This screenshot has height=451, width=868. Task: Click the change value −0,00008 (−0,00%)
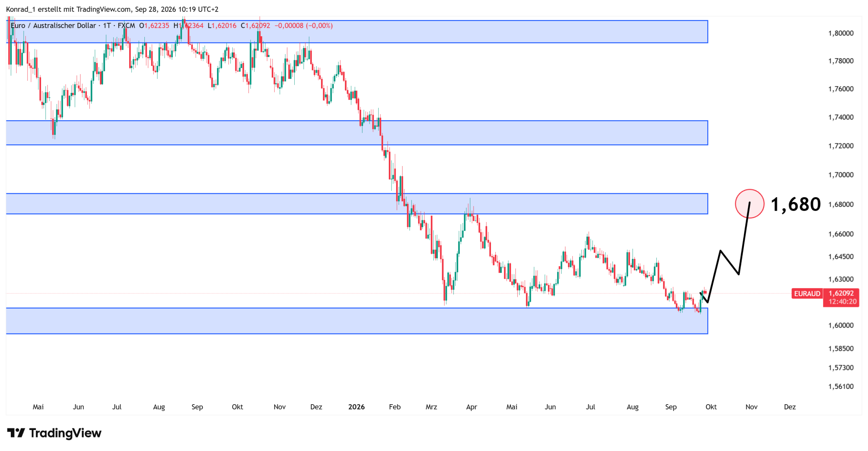point(303,26)
